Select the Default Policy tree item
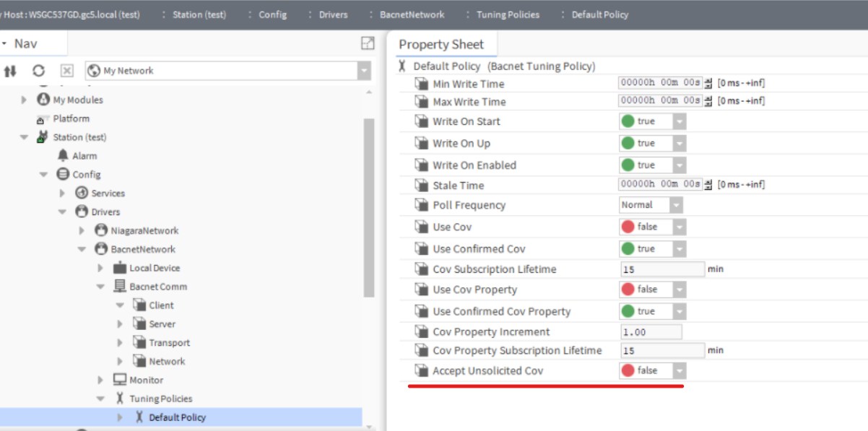This screenshot has height=431, width=868. point(177,417)
